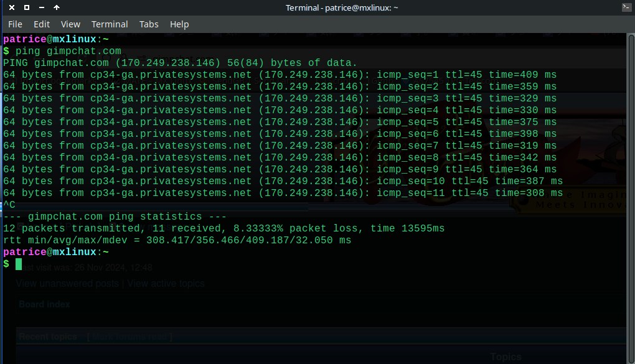
Task: Click the ^C interrupt line
Action: point(9,205)
